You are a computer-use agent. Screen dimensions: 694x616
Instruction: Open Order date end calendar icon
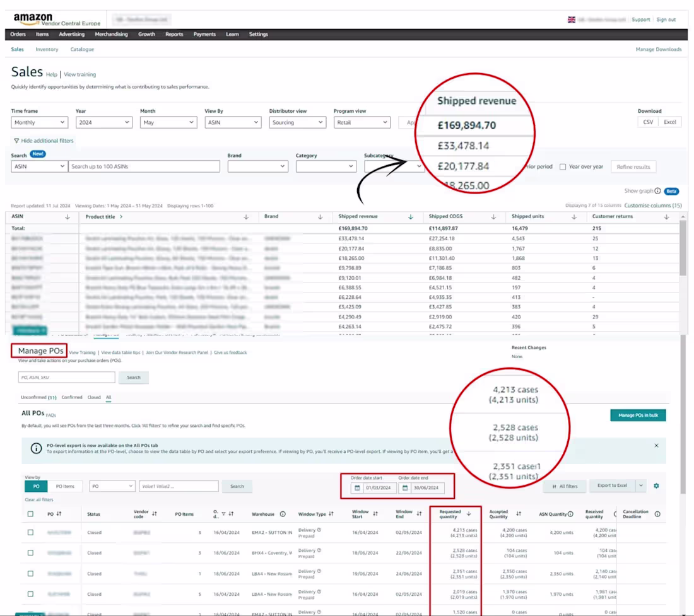pyautogui.click(x=405, y=488)
